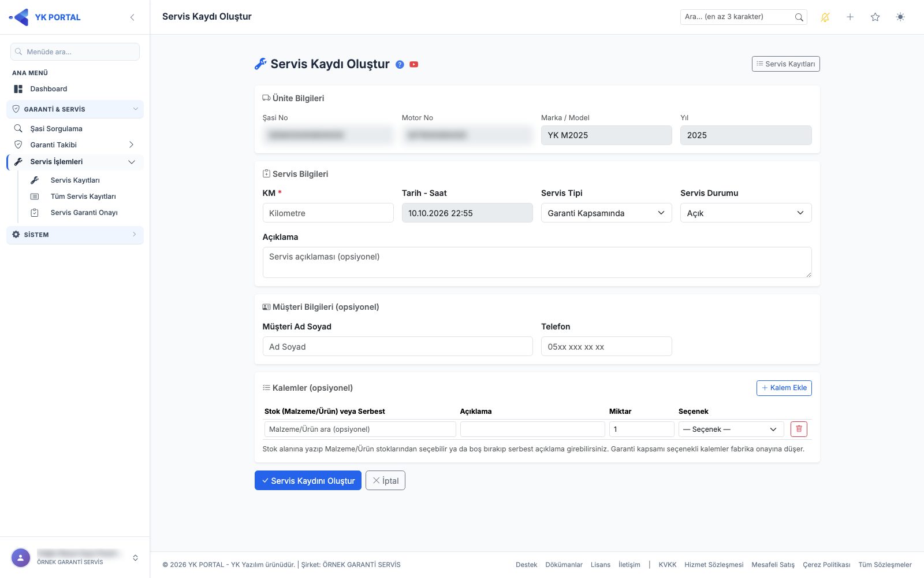Click into the Telefon input field

606,346
